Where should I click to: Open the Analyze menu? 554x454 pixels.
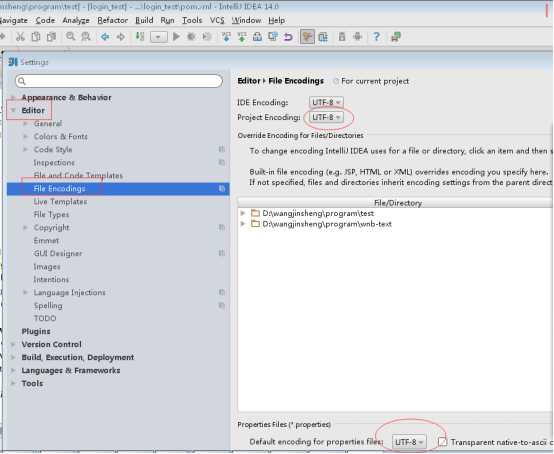(76, 20)
